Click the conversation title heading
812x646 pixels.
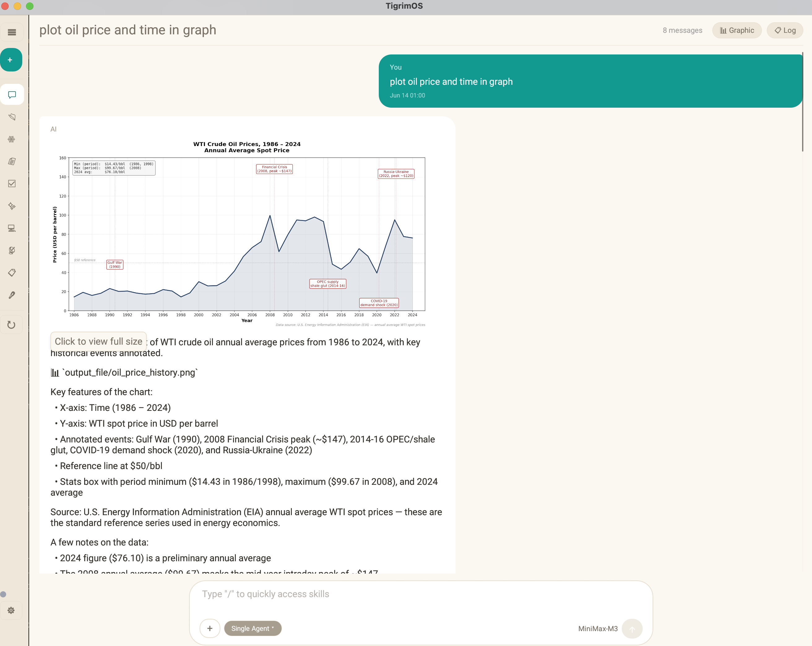tap(128, 30)
